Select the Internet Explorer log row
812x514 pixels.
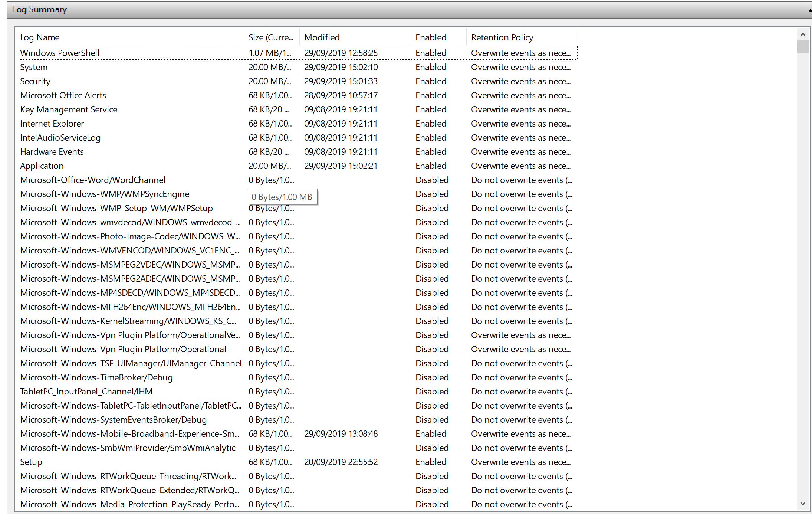click(52, 124)
